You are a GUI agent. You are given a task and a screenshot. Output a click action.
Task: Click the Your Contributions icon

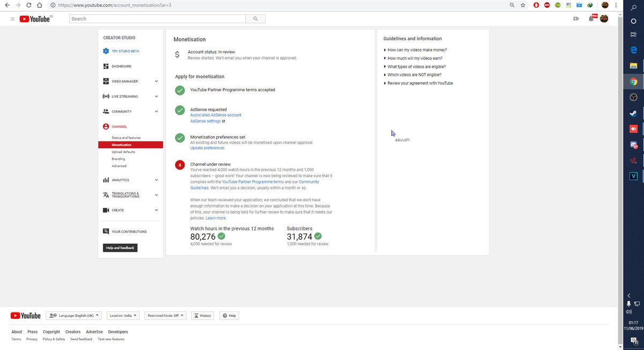click(106, 231)
